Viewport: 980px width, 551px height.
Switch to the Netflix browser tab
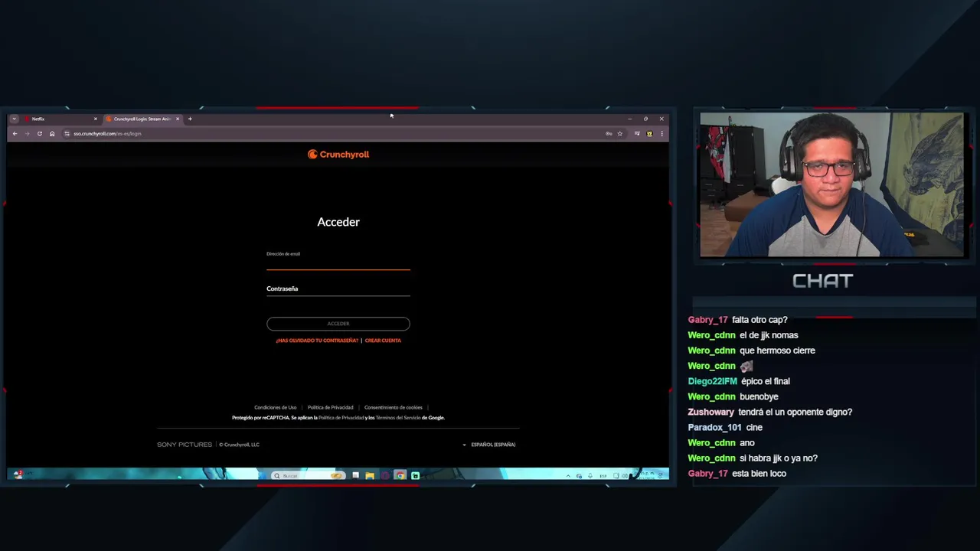click(x=60, y=119)
